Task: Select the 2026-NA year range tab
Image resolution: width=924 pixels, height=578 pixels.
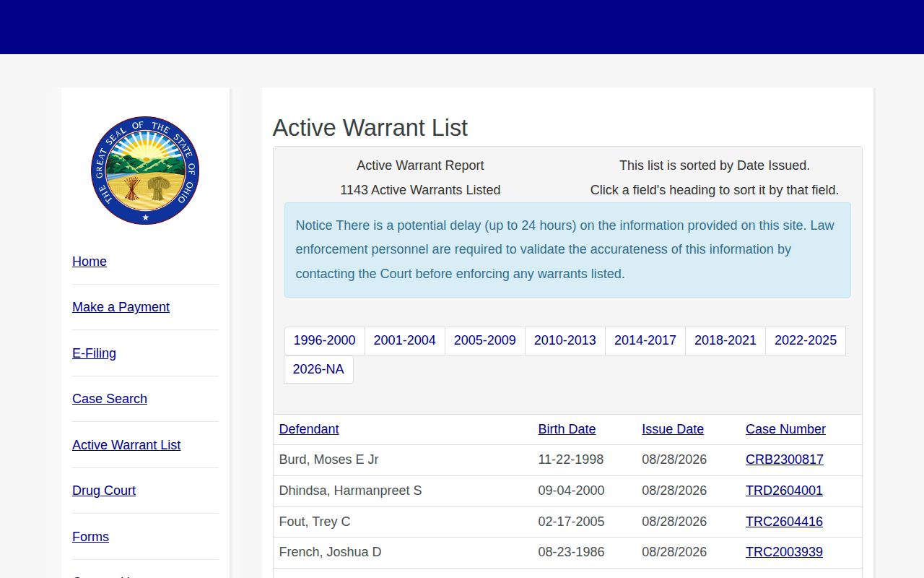Action: click(318, 369)
